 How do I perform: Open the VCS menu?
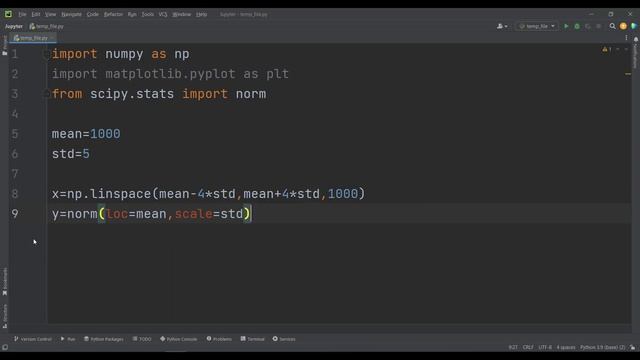click(163, 14)
